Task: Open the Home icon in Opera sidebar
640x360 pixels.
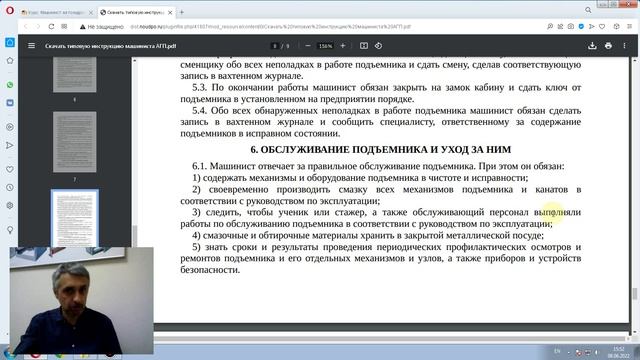Action: tap(10, 42)
